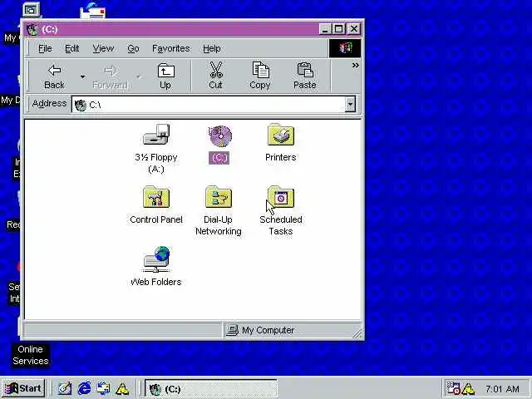Open the first Quick Launch notepad icon
Screen dimensions: 532x399
pos(65,388)
